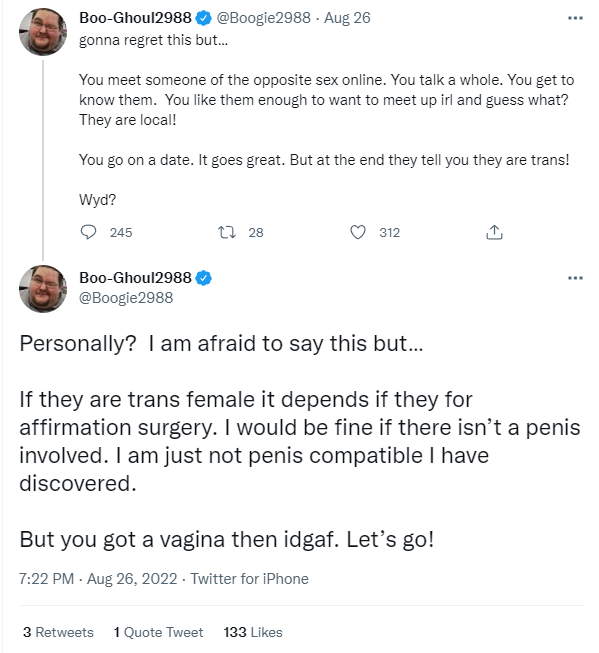Open the three-dot menu on the first tweet
Screen dimensions: 599x653
pos(575,18)
